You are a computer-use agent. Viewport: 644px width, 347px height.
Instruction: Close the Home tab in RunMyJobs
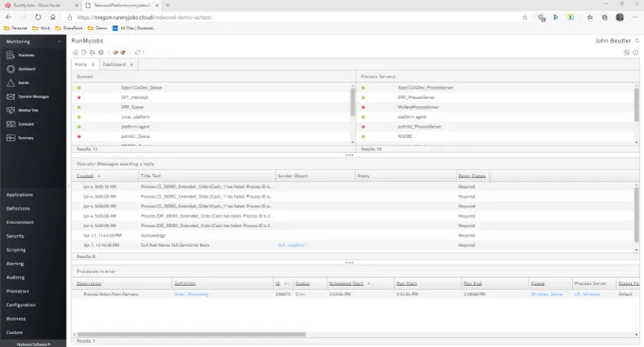[93, 65]
